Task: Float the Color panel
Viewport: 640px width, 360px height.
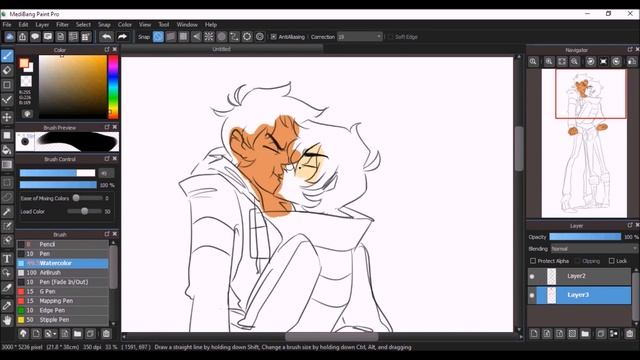Action: pos(107,49)
